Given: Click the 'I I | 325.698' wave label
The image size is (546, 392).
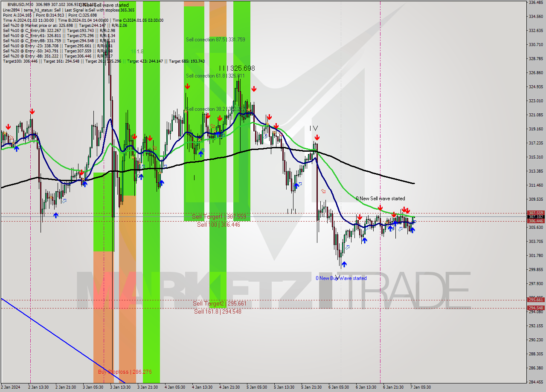Looking at the screenshot, I should click(237, 68).
